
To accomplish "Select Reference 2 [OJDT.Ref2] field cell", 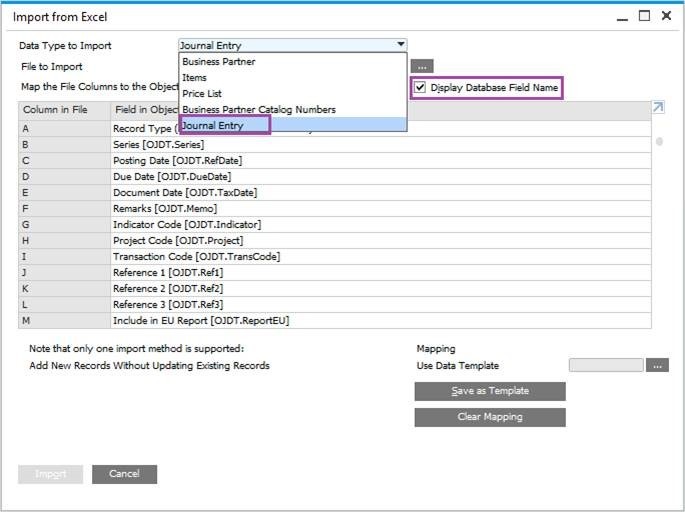I will (381, 289).
